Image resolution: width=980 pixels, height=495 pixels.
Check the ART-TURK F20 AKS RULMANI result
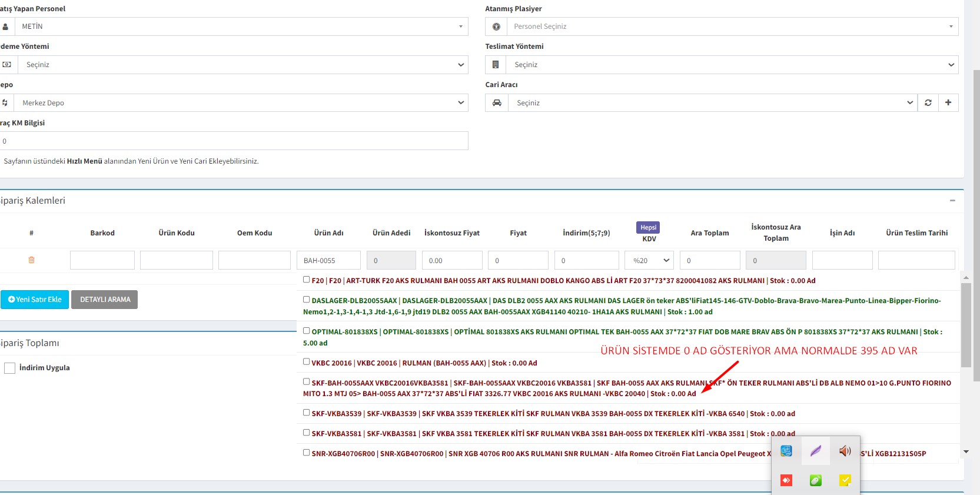[307, 280]
